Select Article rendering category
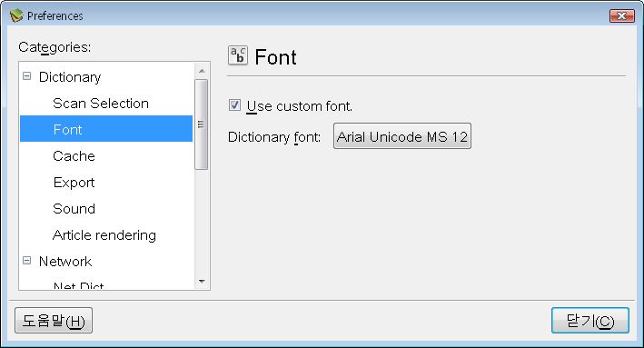The width and height of the screenshot is (644, 348). click(104, 235)
